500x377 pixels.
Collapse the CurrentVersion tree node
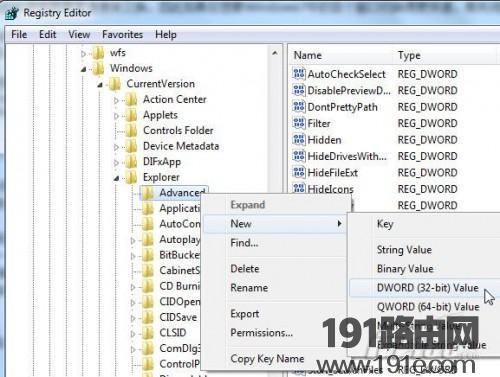point(100,85)
